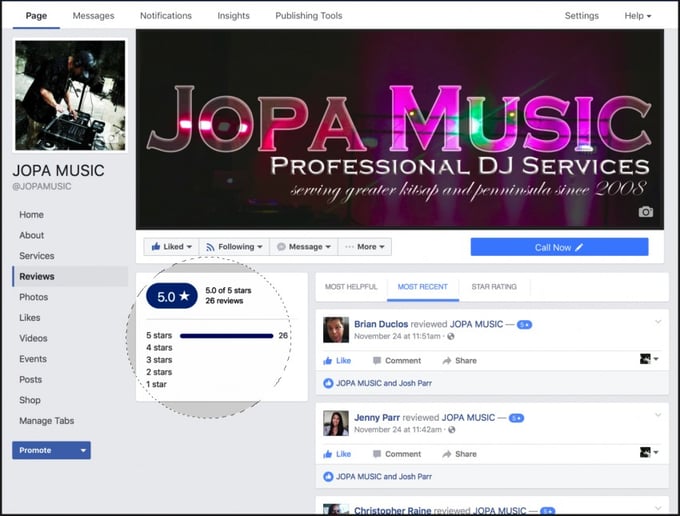Image resolution: width=680 pixels, height=516 pixels.
Task: Click the 5-star badge on Jenny Parr's review
Action: [x=516, y=418]
